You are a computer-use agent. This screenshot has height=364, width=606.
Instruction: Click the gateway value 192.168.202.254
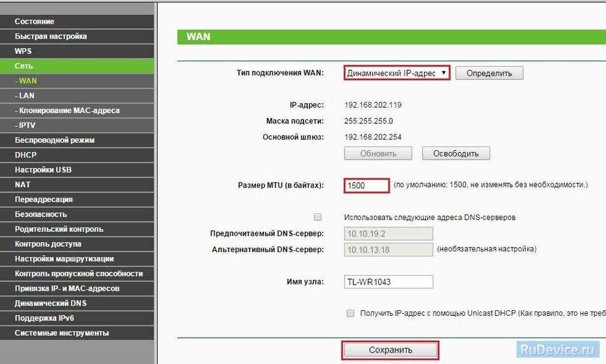pos(373,137)
